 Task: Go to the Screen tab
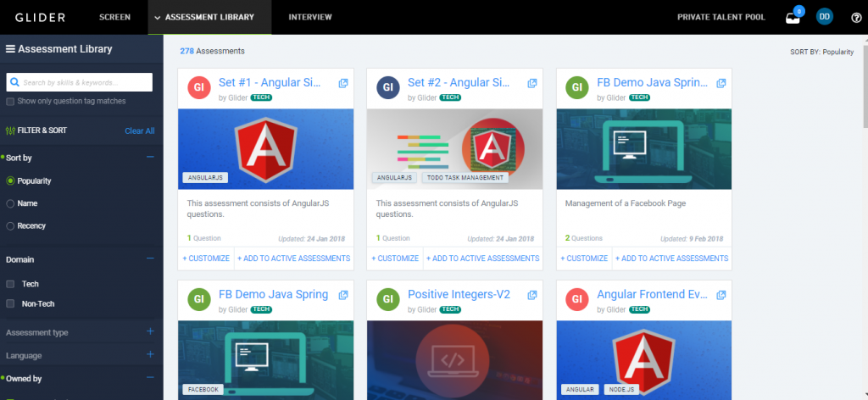click(x=114, y=17)
